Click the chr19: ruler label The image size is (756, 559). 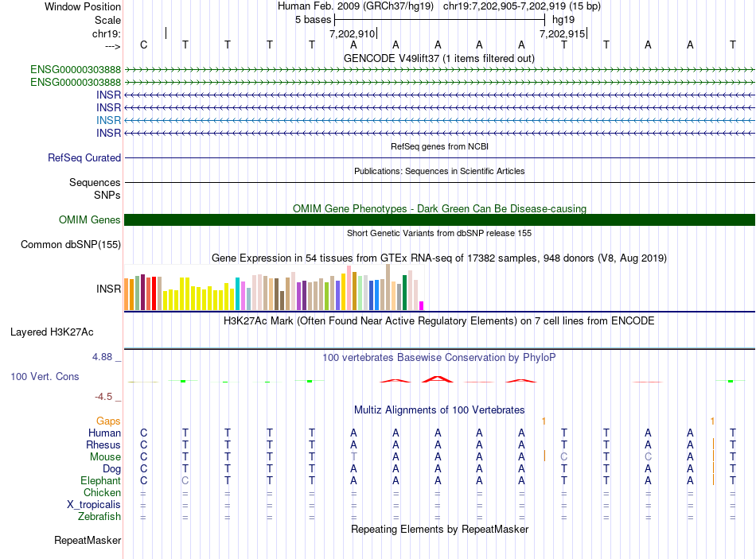[106, 33]
